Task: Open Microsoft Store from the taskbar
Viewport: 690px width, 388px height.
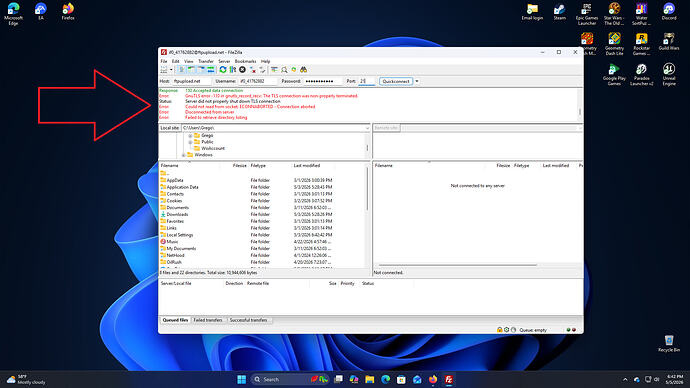Action: pos(401,379)
